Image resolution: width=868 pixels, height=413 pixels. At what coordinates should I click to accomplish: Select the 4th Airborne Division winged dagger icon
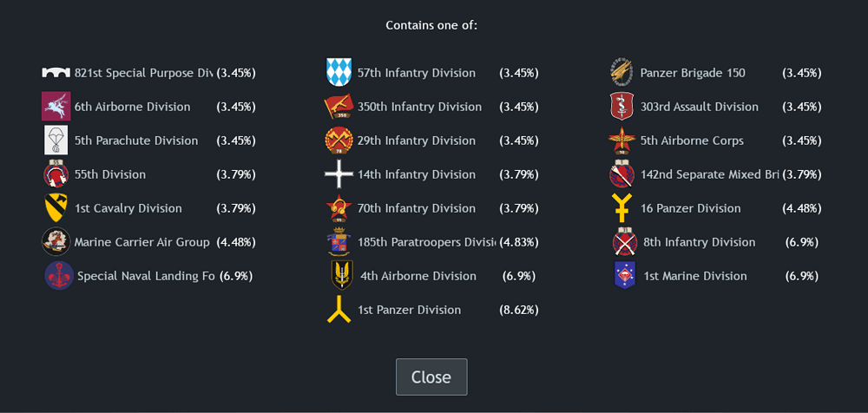point(341,276)
